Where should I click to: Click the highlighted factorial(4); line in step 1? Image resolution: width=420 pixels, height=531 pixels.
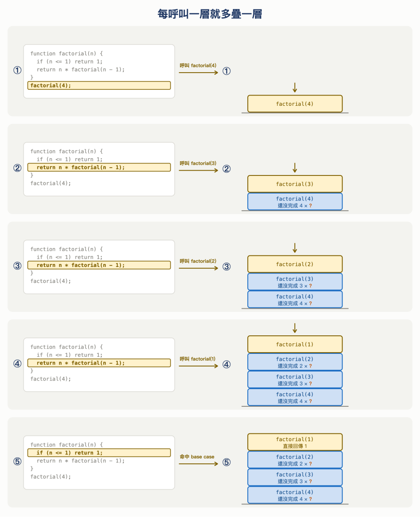point(99,85)
